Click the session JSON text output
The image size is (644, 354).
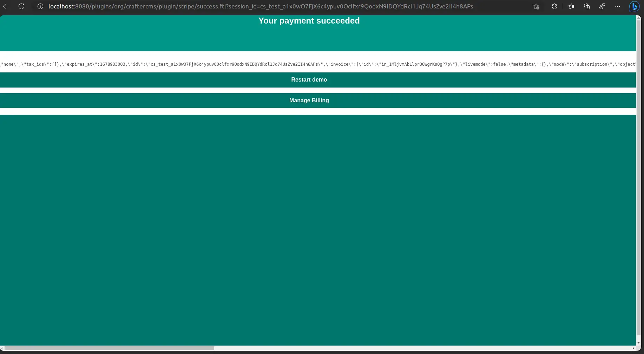click(316, 64)
